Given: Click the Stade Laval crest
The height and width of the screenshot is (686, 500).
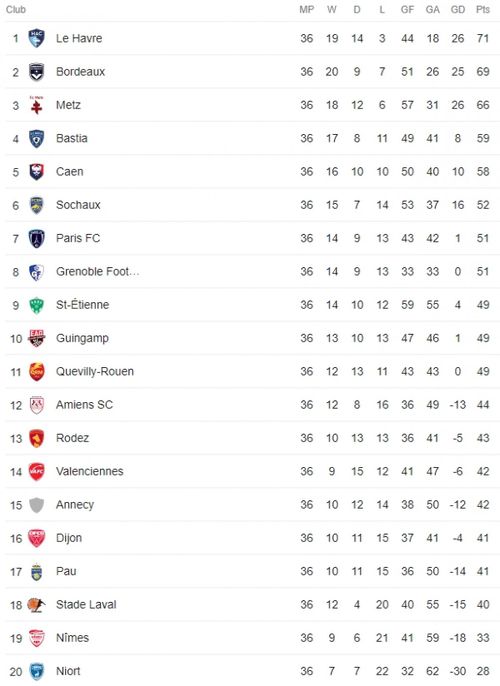Looking at the screenshot, I should click(x=36, y=605).
